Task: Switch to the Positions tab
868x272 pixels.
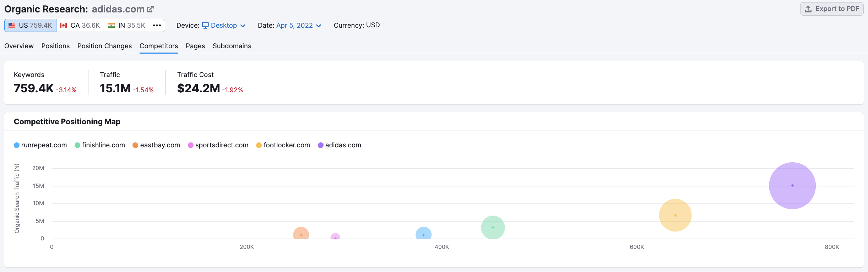Action: (55, 46)
